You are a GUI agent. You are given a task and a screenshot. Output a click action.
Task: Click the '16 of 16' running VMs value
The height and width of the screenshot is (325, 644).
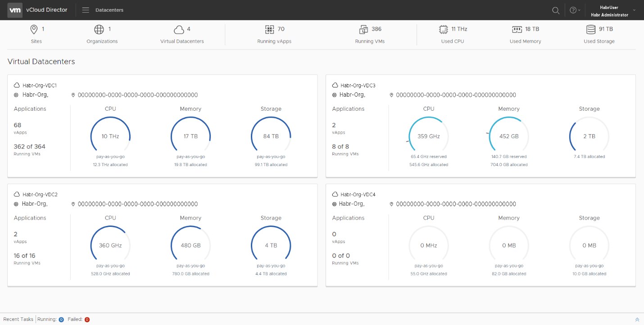coord(25,256)
